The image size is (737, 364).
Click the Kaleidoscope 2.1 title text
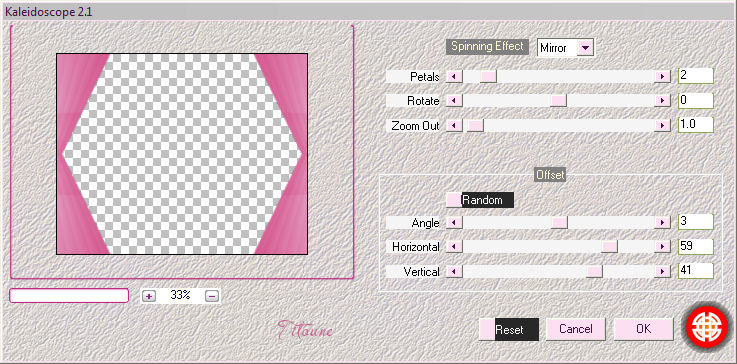tap(48, 12)
